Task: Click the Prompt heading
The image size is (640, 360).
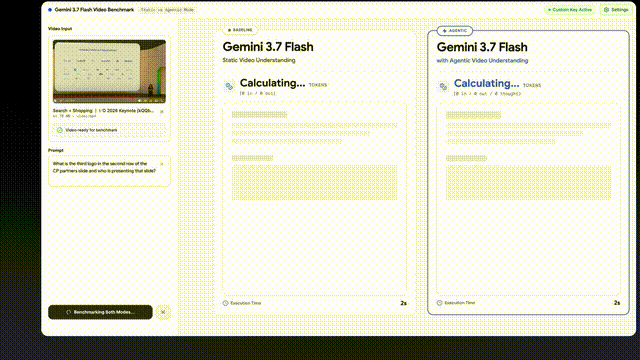Action: click(x=56, y=150)
